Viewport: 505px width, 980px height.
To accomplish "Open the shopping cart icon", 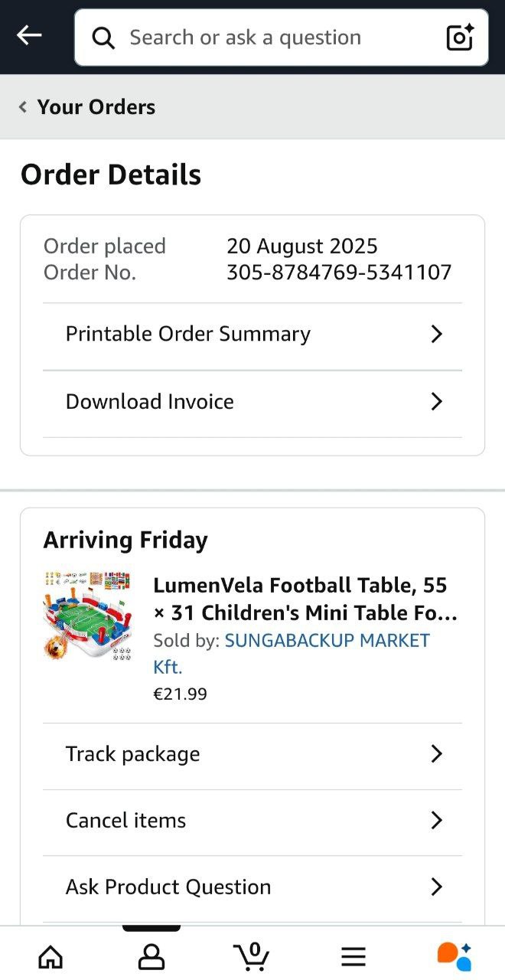I will point(252,955).
